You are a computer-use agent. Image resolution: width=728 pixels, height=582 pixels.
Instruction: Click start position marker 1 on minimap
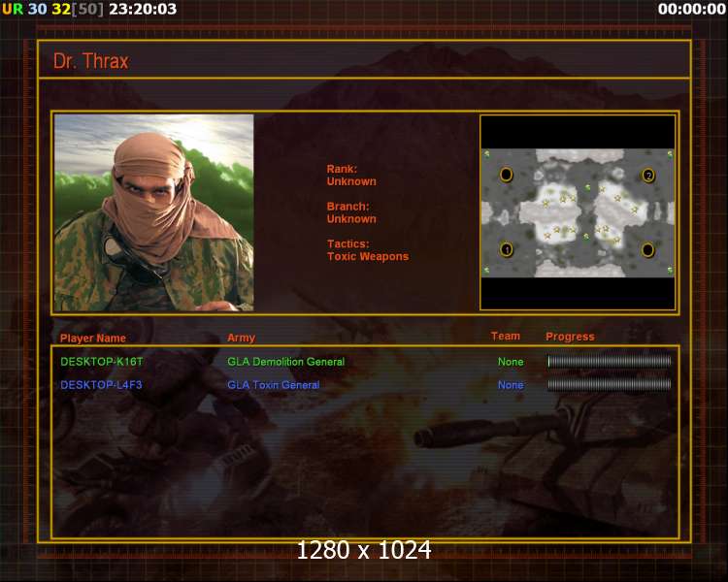[507, 249]
